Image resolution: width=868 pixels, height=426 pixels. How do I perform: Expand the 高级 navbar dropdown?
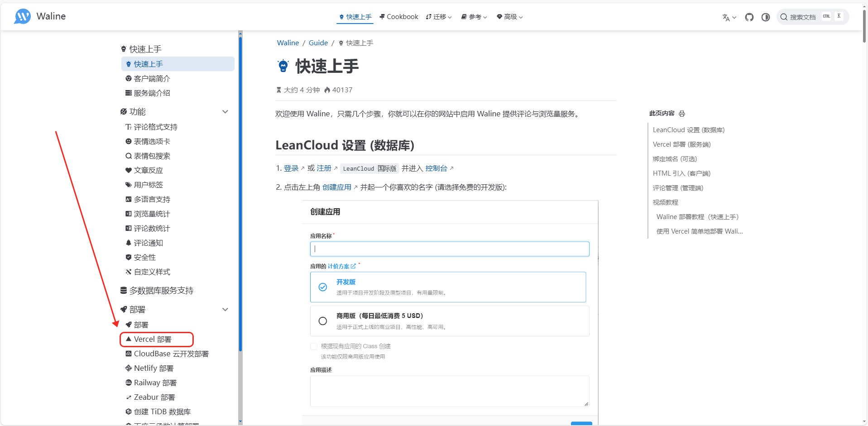point(510,17)
